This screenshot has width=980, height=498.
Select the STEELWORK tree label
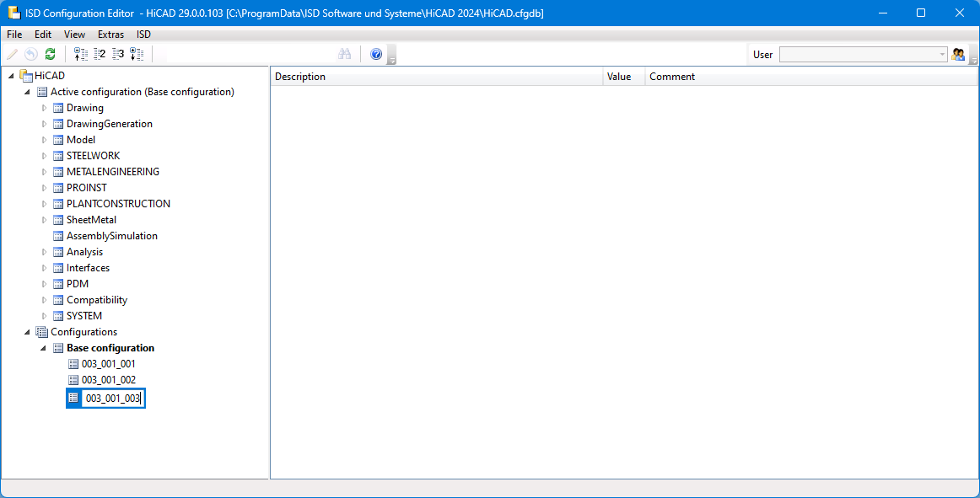pyautogui.click(x=93, y=156)
